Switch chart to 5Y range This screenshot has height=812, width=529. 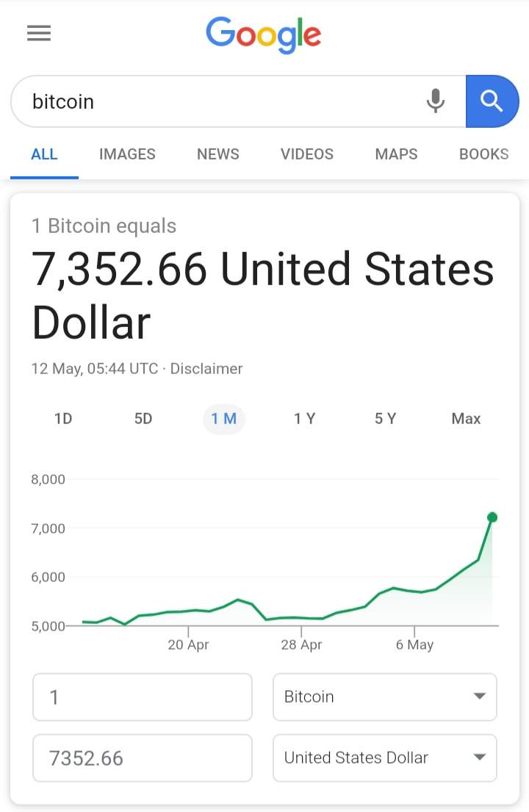pyautogui.click(x=385, y=419)
